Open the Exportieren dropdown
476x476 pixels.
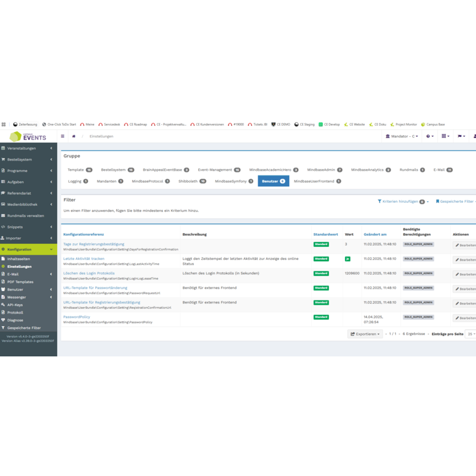365,334
